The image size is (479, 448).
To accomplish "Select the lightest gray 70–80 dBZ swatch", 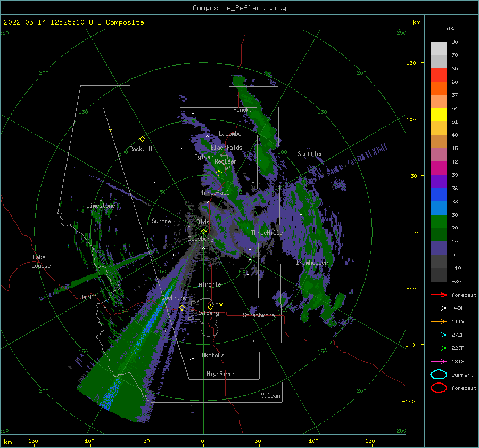I will pyautogui.click(x=439, y=48).
